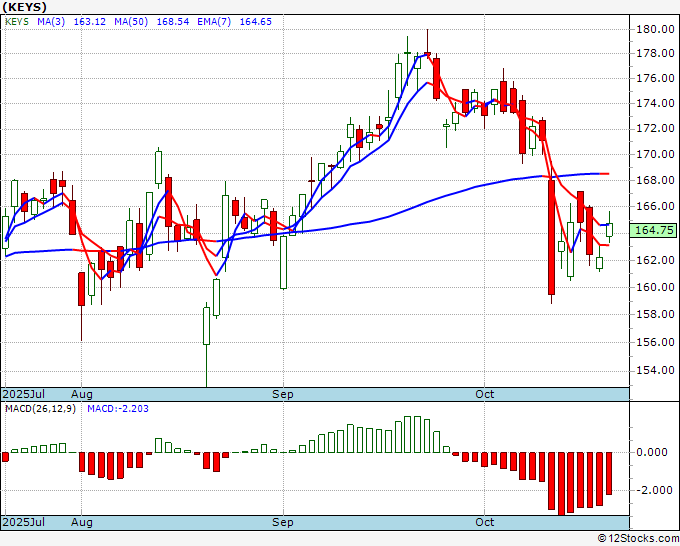The width and height of the screenshot is (680, 546).
Task: Click the MA(50) value 168.54
Action: click(x=173, y=22)
